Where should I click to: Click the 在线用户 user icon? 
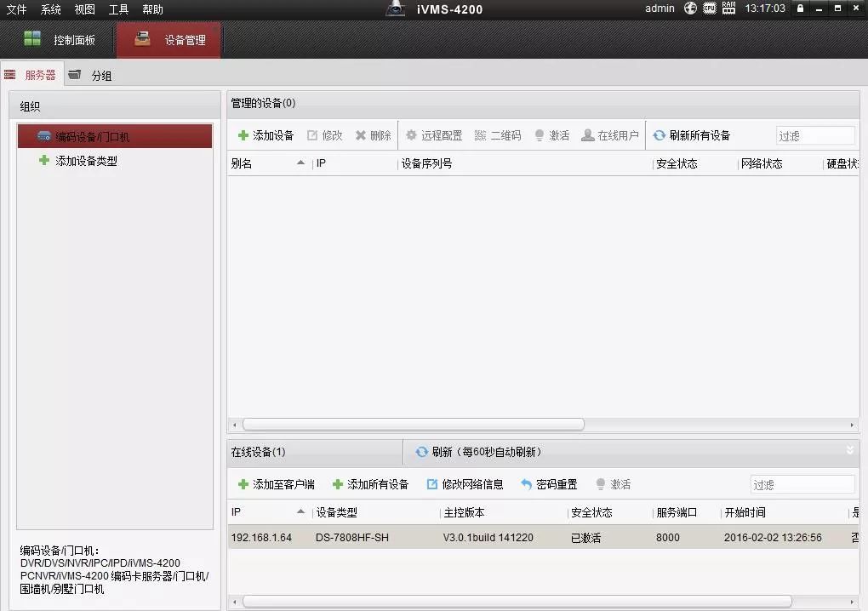[x=587, y=135]
